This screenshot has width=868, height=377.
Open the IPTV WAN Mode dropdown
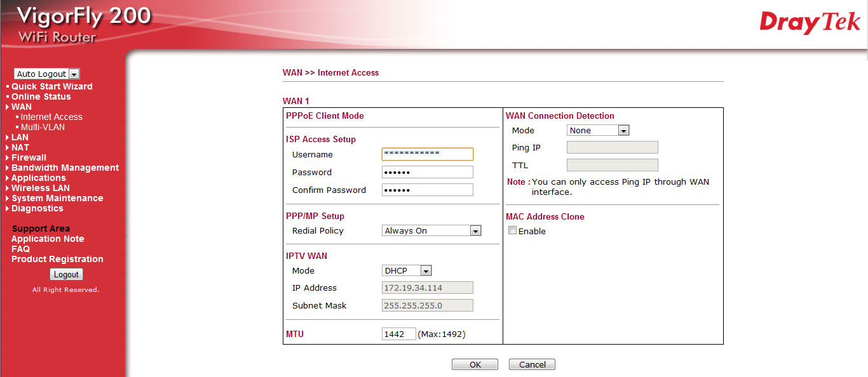coord(407,270)
